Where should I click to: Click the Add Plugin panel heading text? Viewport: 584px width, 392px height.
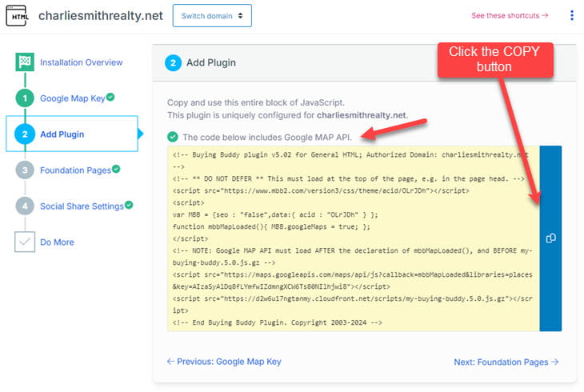[211, 62]
